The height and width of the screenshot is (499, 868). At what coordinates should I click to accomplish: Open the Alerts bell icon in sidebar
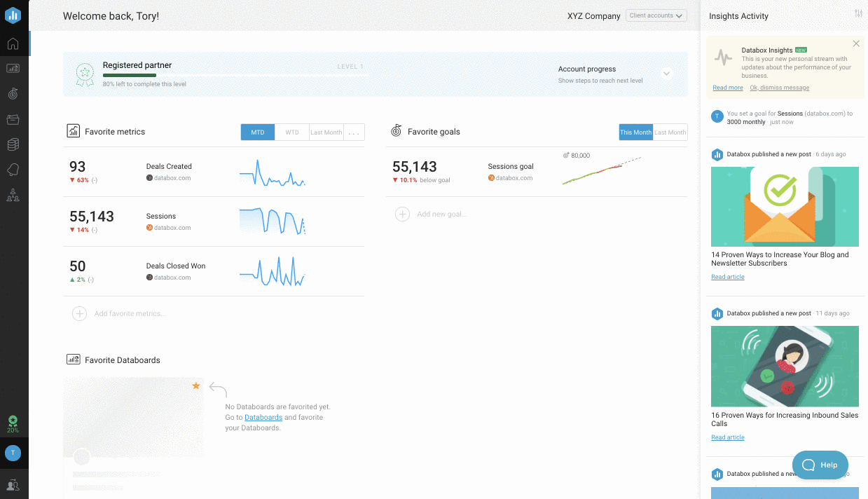point(13,170)
